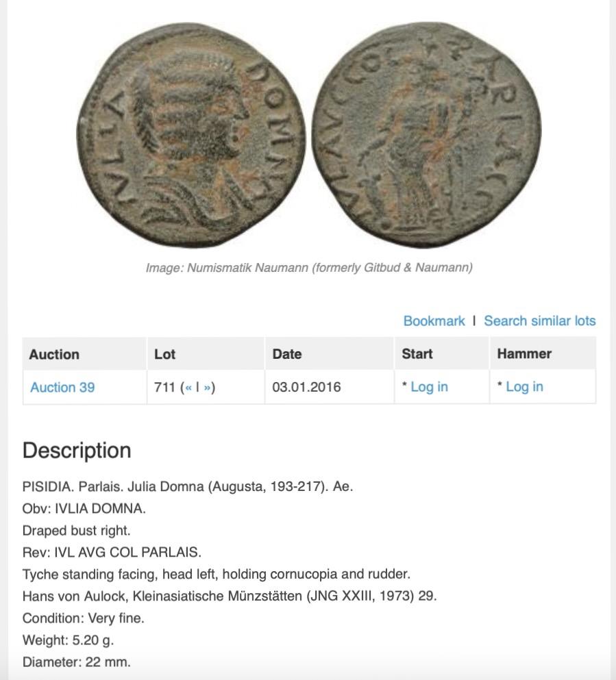Open the Auction 39 link

coord(62,388)
